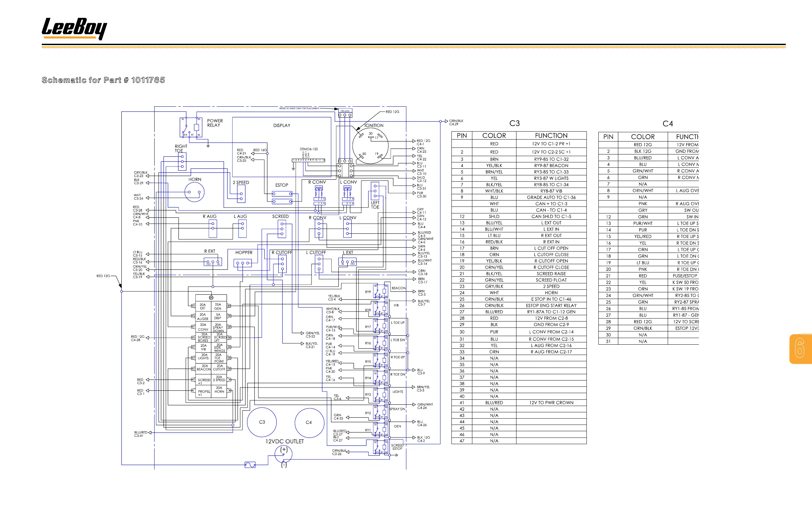Click the fuse symbol near 12VDC outlet
Screen dimensions: 812x525
(250, 465)
